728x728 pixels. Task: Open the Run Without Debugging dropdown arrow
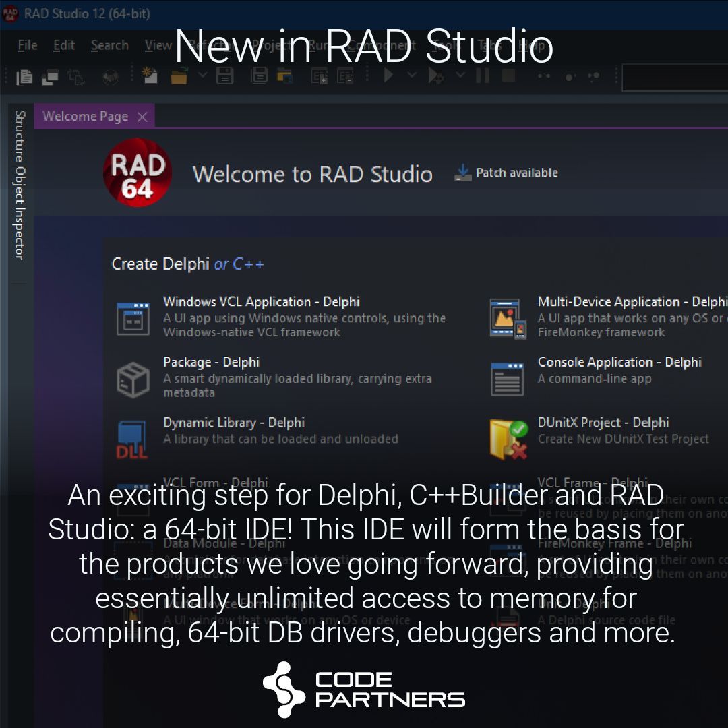(460, 75)
